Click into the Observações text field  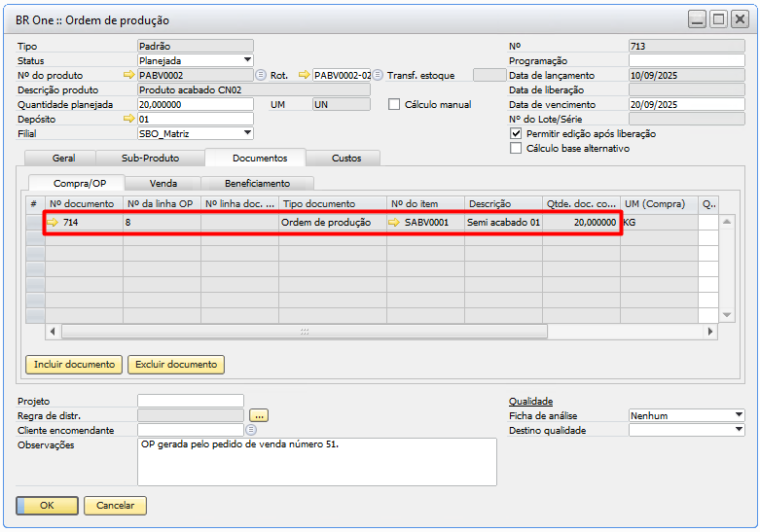click(316, 461)
